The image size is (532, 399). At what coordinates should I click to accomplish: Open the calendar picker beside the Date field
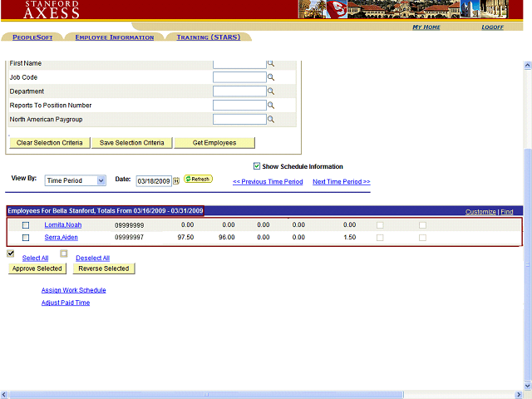pyautogui.click(x=176, y=181)
